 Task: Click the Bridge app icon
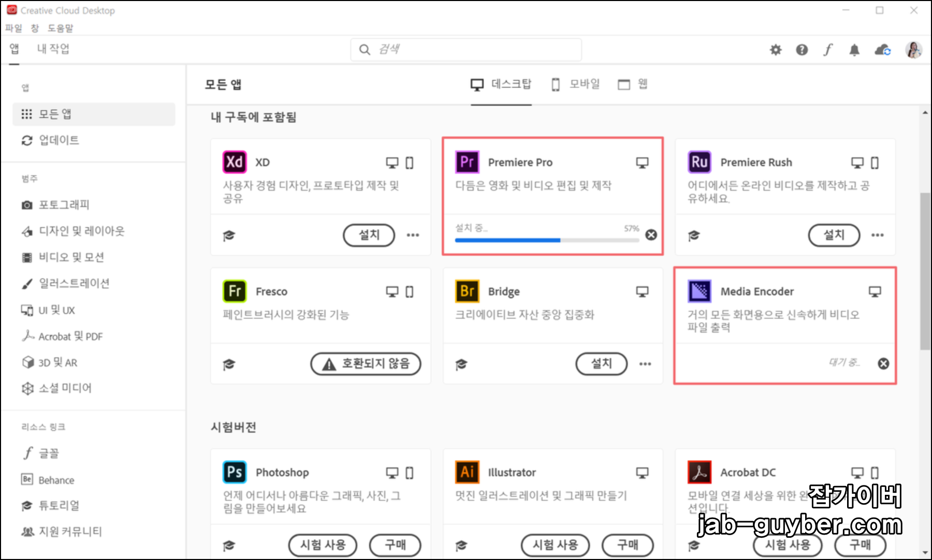(467, 291)
